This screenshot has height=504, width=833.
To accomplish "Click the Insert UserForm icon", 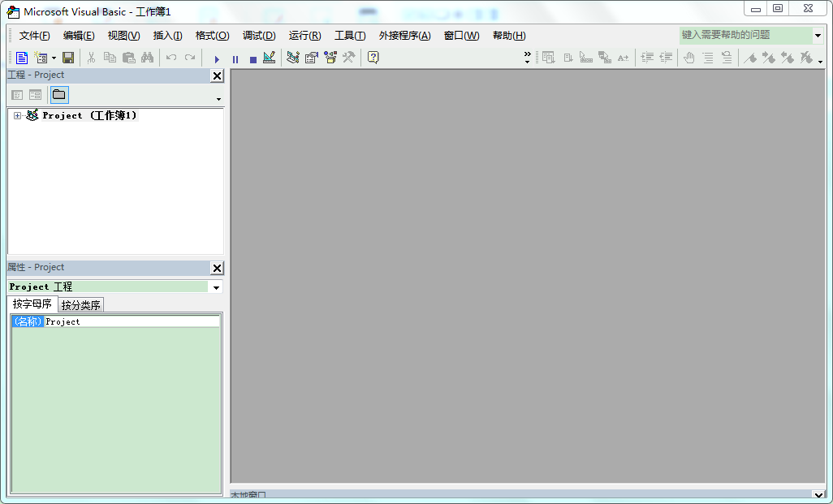I will coord(41,58).
